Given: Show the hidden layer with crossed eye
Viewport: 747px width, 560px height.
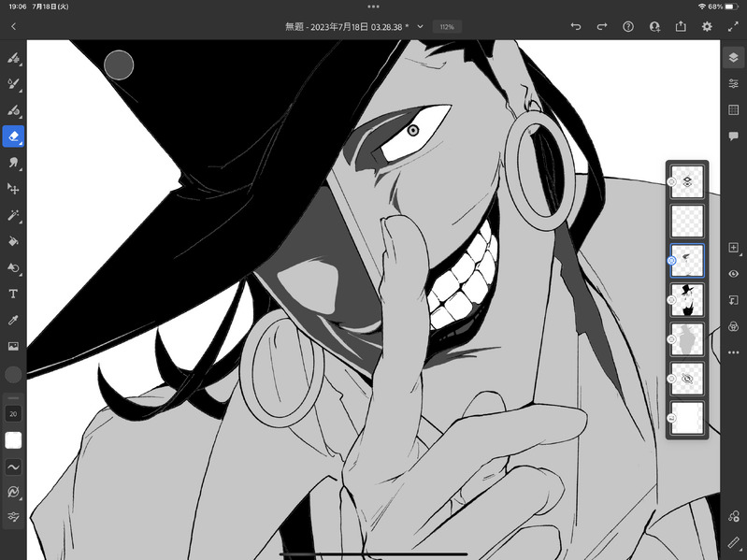Looking at the screenshot, I should [x=687, y=379].
